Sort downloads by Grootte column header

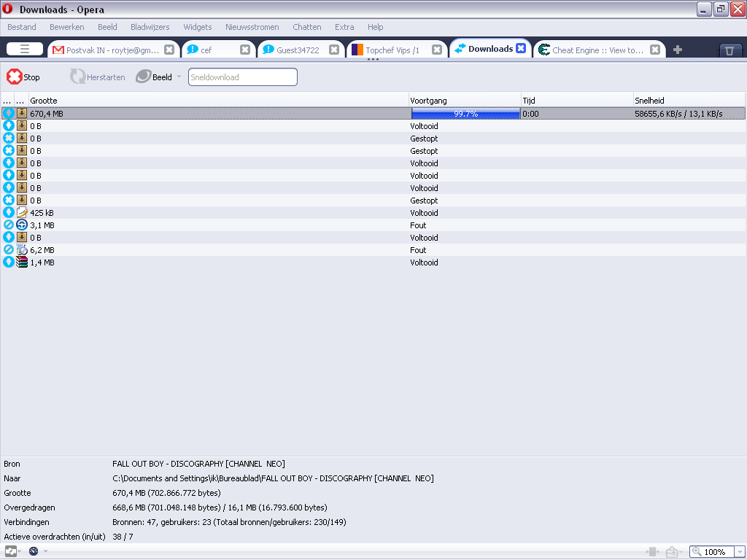coord(219,101)
